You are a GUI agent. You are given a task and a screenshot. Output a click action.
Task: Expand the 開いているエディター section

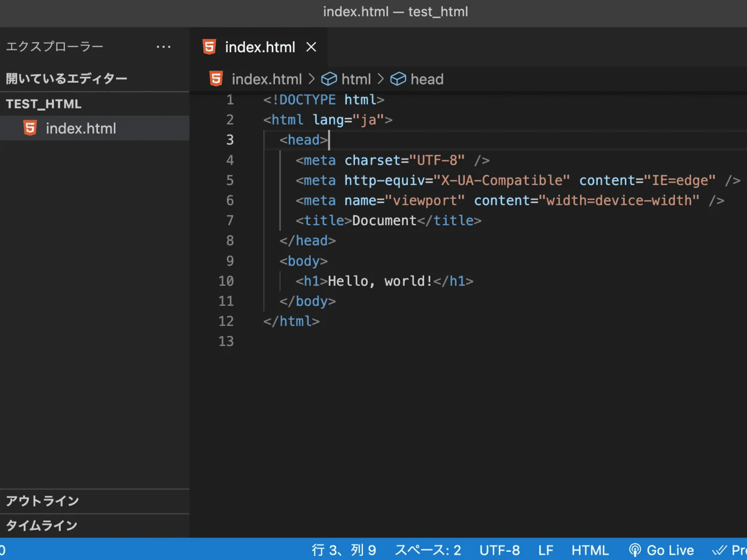tap(95, 79)
